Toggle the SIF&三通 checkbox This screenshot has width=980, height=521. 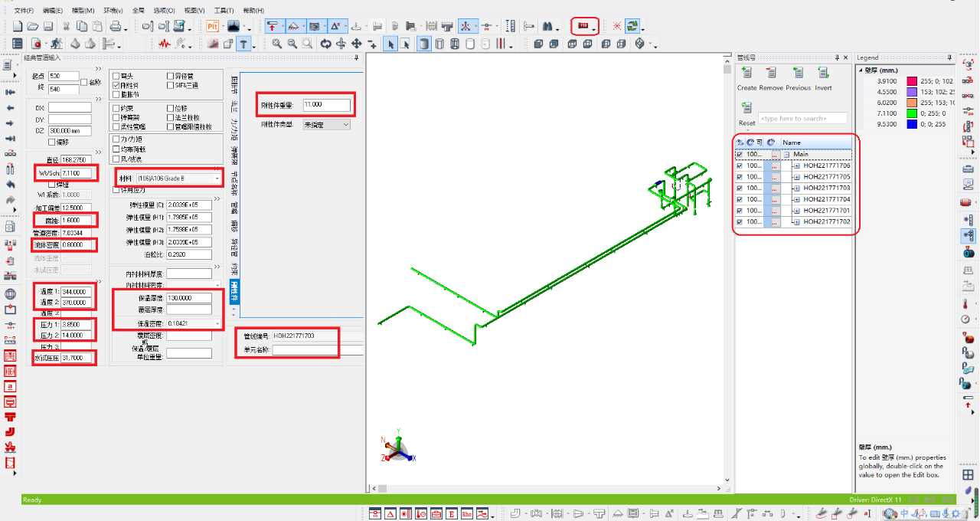point(170,85)
